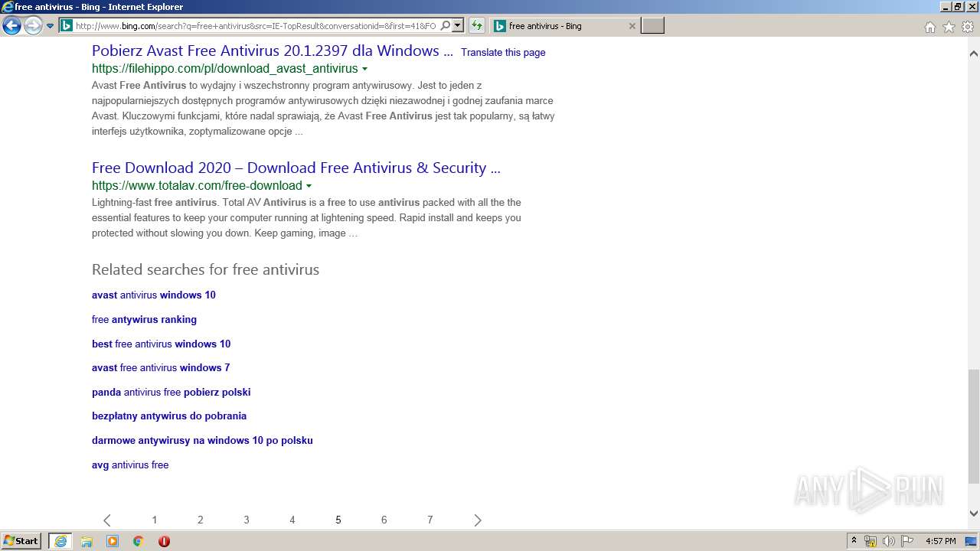Click the vertical scrollbar thumb
The image size is (980, 551).
pyautogui.click(x=973, y=426)
